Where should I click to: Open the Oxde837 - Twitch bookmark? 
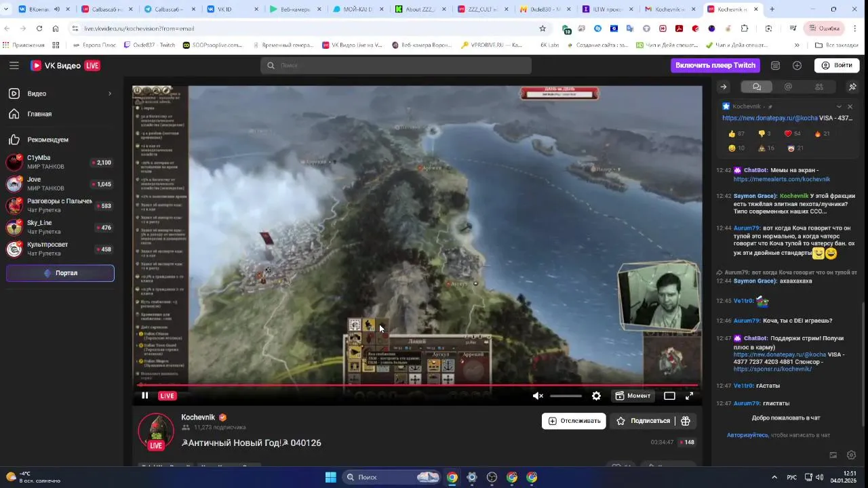pyautogui.click(x=149, y=45)
